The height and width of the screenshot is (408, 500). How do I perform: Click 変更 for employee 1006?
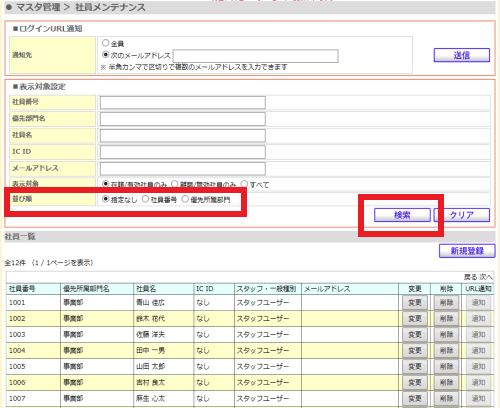[415, 383]
